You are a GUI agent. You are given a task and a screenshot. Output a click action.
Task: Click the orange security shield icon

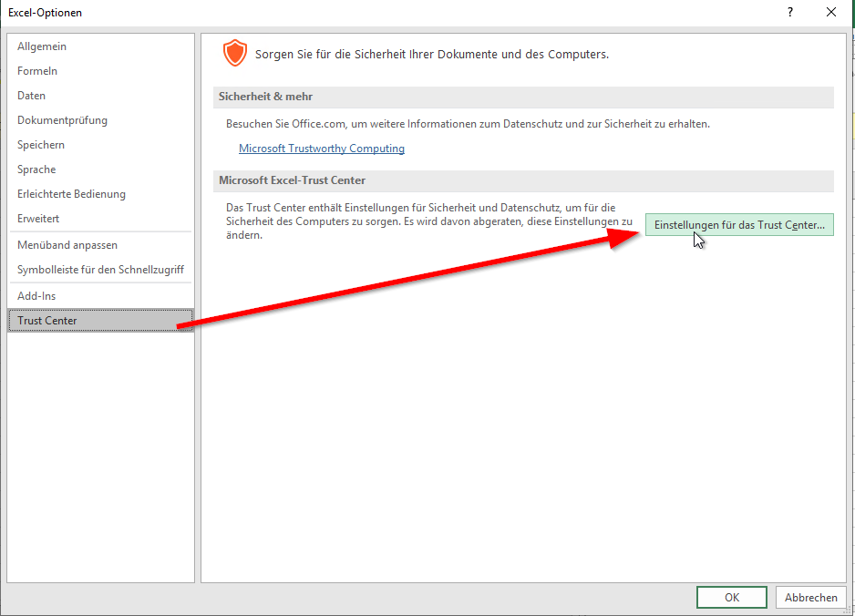click(235, 54)
